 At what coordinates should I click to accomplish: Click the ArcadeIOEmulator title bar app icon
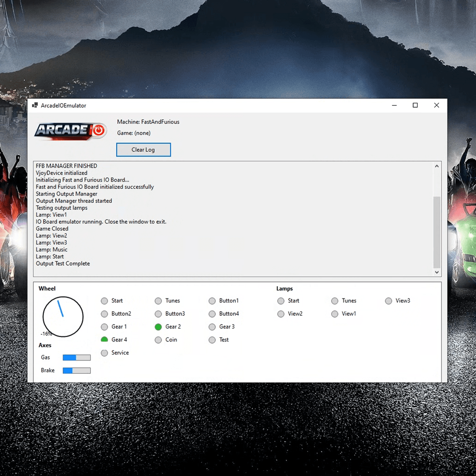click(x=35, y=105)
